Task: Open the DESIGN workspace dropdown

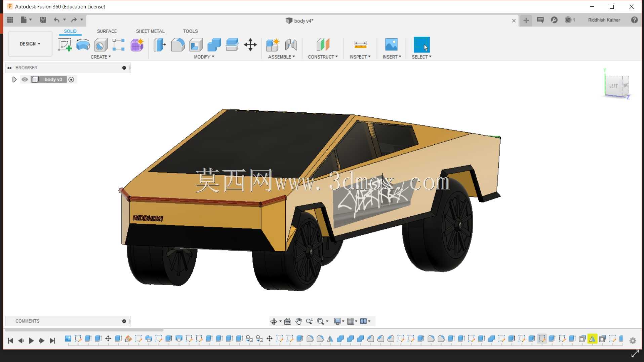Action: tap(30, 44)
